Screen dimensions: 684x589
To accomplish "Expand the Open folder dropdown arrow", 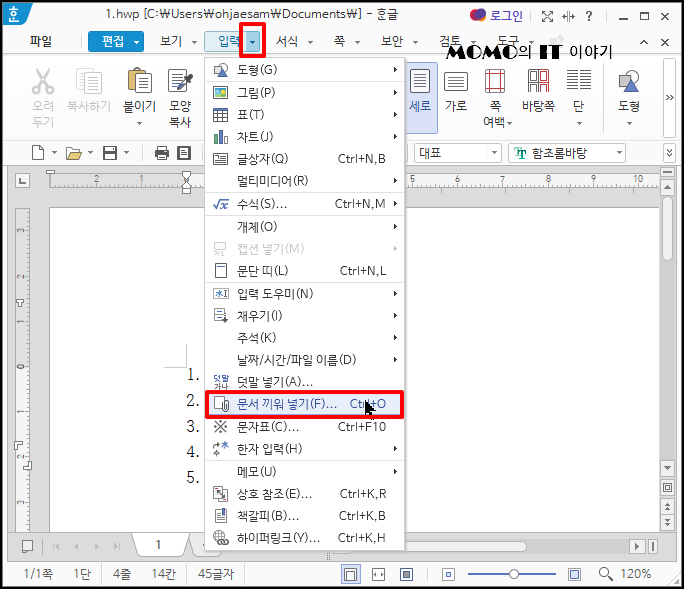I will (x=90, y=153).
